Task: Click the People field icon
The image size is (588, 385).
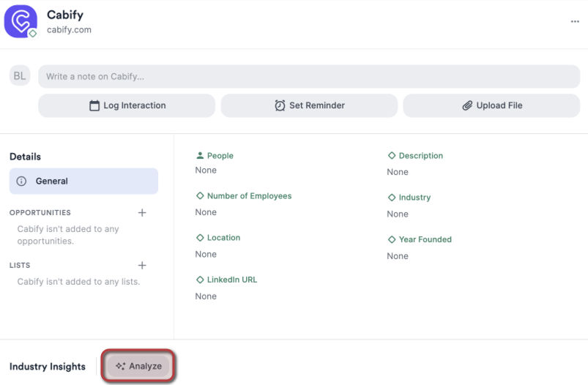Action: (200, 156)
